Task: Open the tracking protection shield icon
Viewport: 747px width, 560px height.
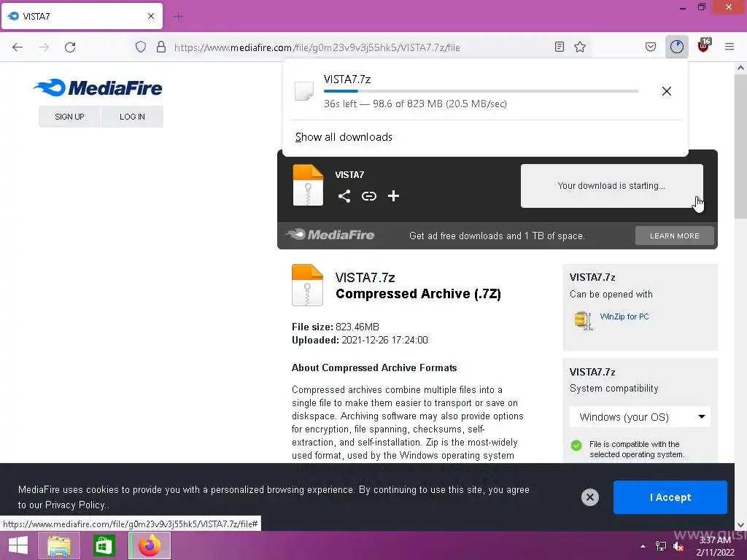Action: coord(141,47)
